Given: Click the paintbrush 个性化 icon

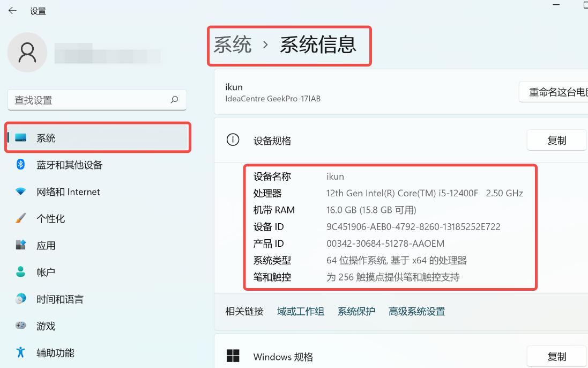Looking at the screenshot, I should click(20, 218).
